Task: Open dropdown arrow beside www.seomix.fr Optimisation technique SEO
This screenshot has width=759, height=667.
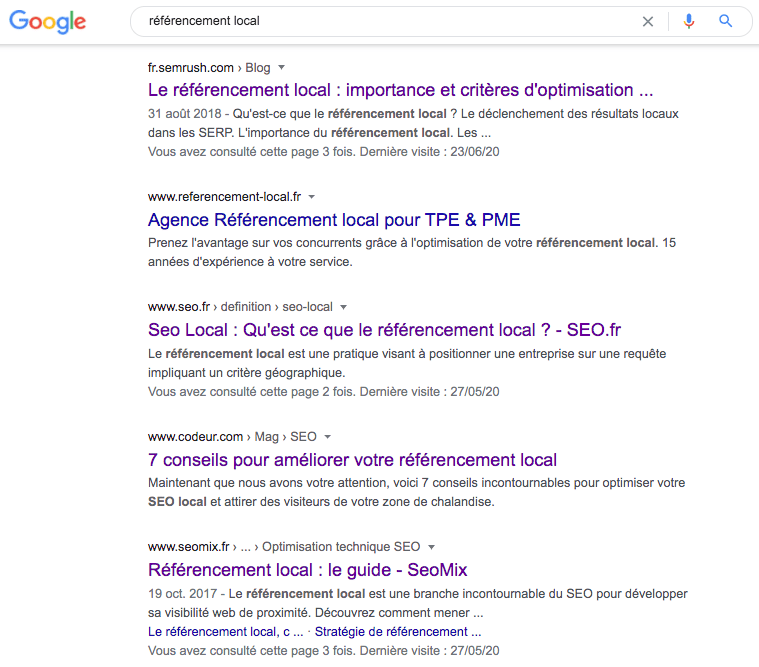Action: (431, 547)
